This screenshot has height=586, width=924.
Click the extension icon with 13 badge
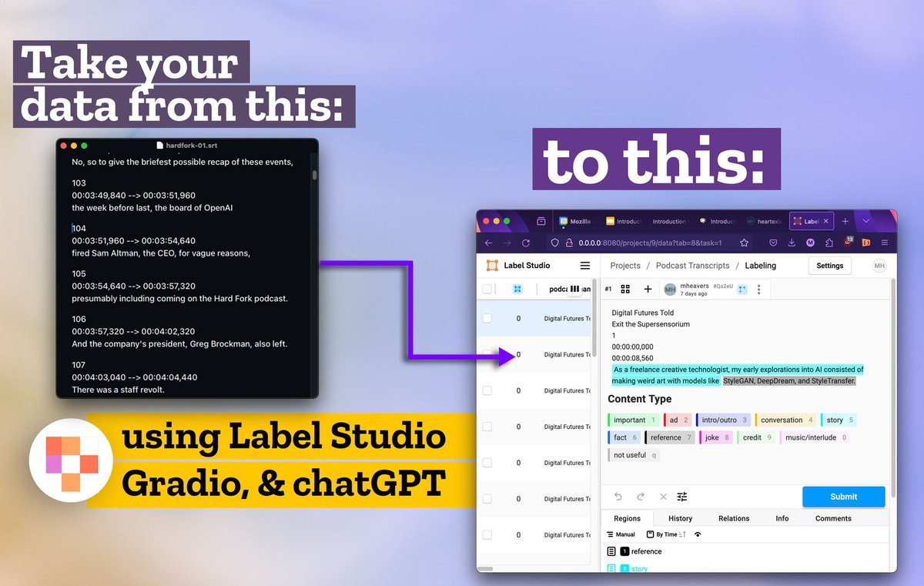[x=848, y=242]
